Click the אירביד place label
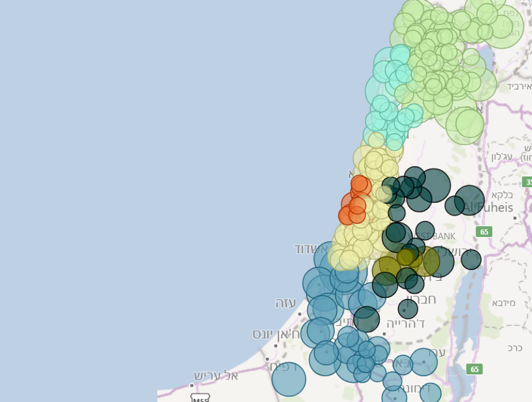532x402 pixels. coord(519,87)
